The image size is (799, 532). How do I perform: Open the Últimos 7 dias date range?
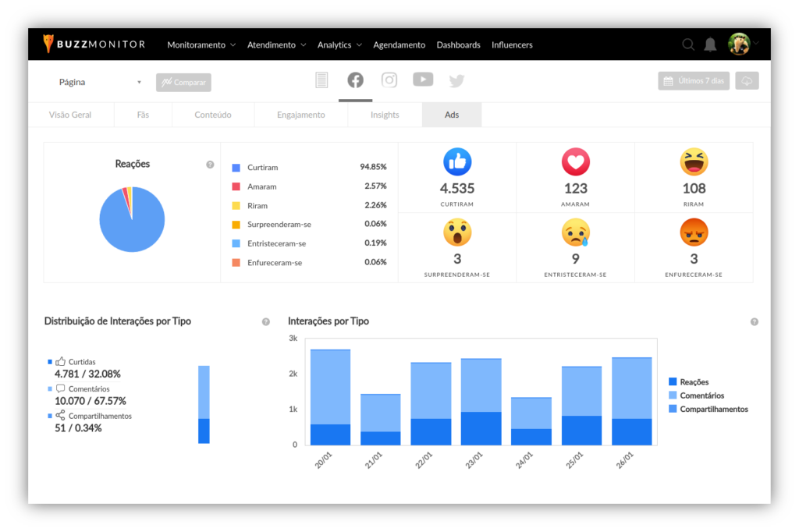tap(694, 81)
